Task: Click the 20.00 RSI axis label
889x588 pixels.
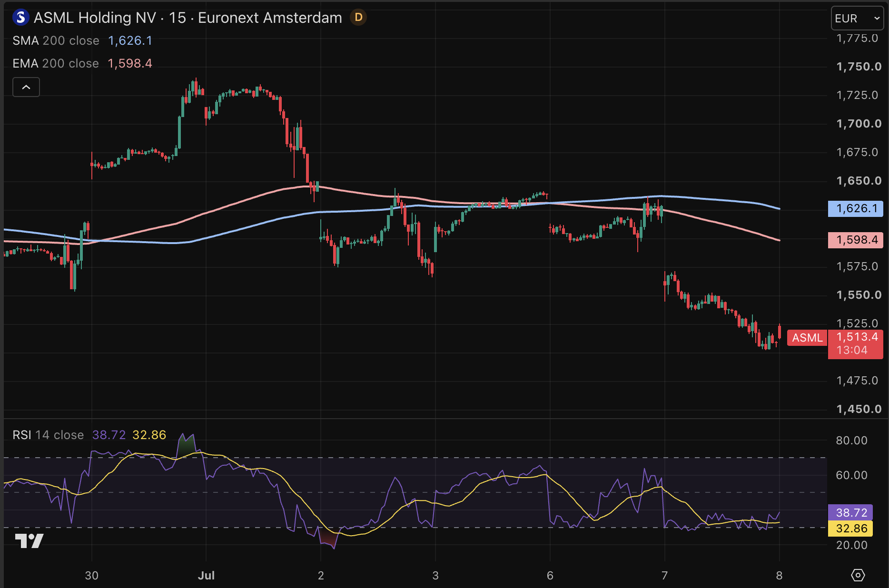Action: point(851,545)
